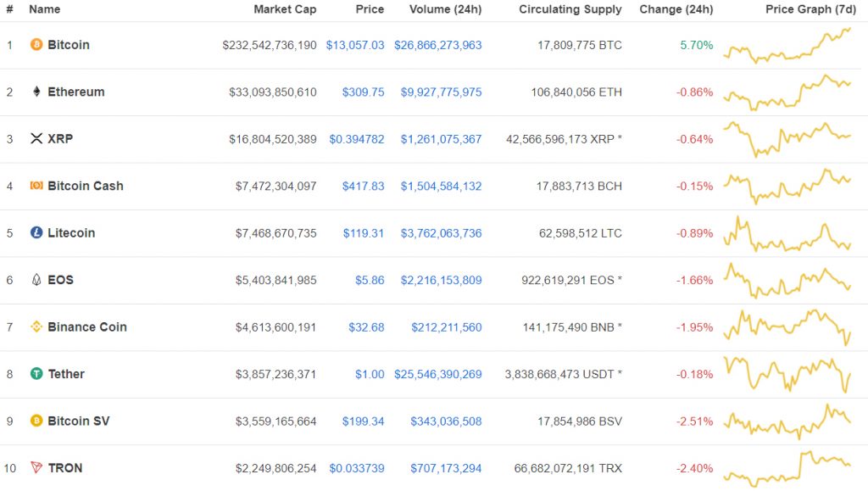Screen dimensions: 868x491
Task: Click the Litecoin logo icon
Action: pyautogui.click(x=35, y=233)
